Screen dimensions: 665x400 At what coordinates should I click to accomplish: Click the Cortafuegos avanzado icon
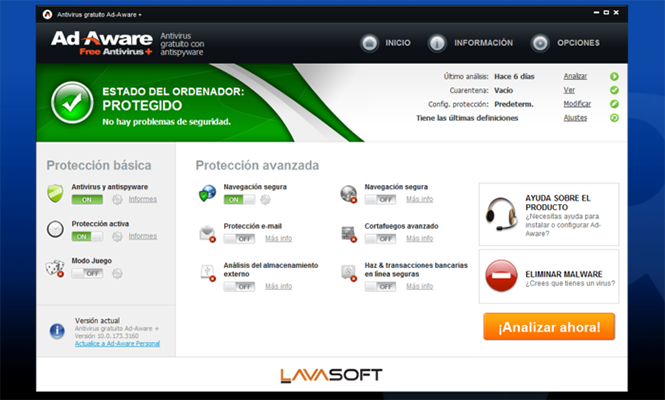pyautogui.click(x=348, y=233)
